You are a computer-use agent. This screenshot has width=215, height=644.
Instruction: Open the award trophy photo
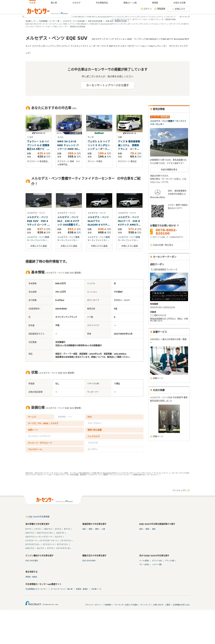click(x=169, y=419)
